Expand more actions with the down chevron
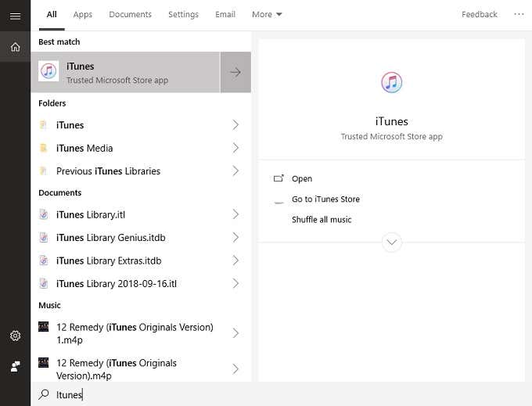The image size is (532, 406). pos(392,243)
